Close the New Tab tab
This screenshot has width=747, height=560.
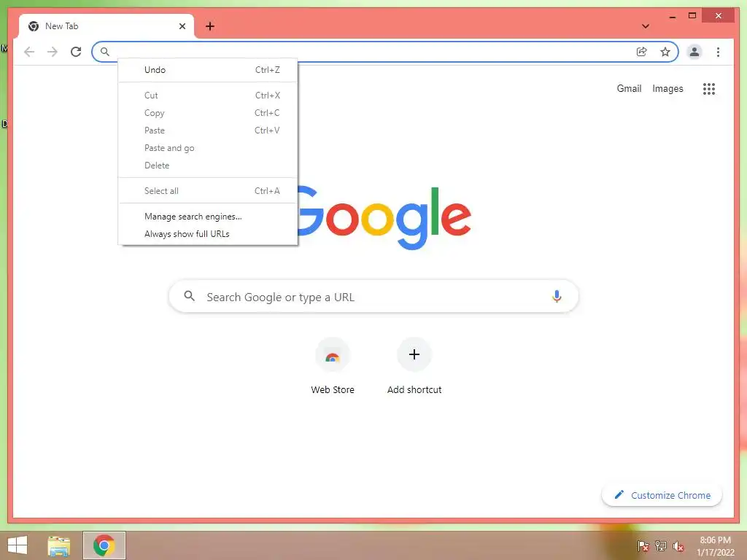(x=182, y=26)
